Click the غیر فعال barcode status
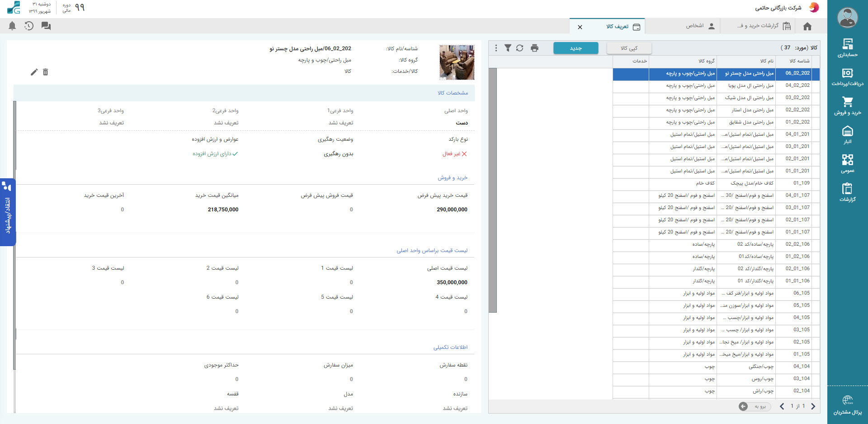Image resolution: width=868 pixels, height=424 pixels. [455, 154]
